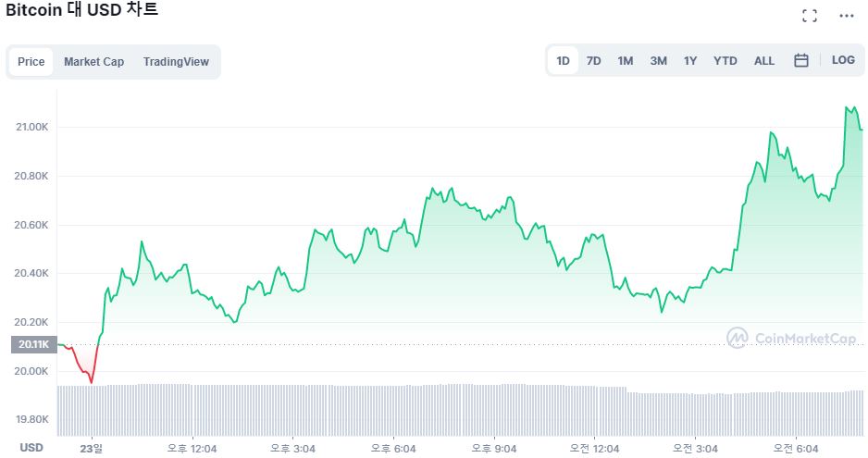Image resolution: width=868 pixels, height=458 pixels.
Task: Select the 7D time range
Action: [x=594, y=61]
